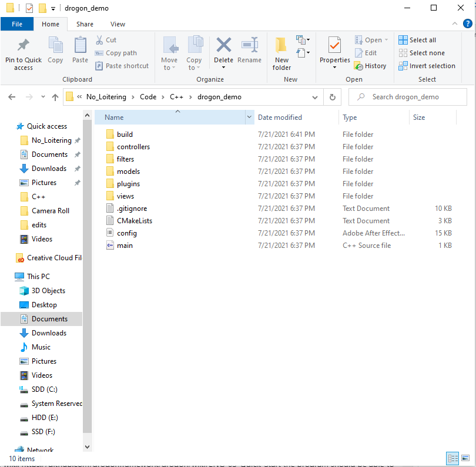
Task: Open 3D Objects in sidebar
Action: [42, 291]
